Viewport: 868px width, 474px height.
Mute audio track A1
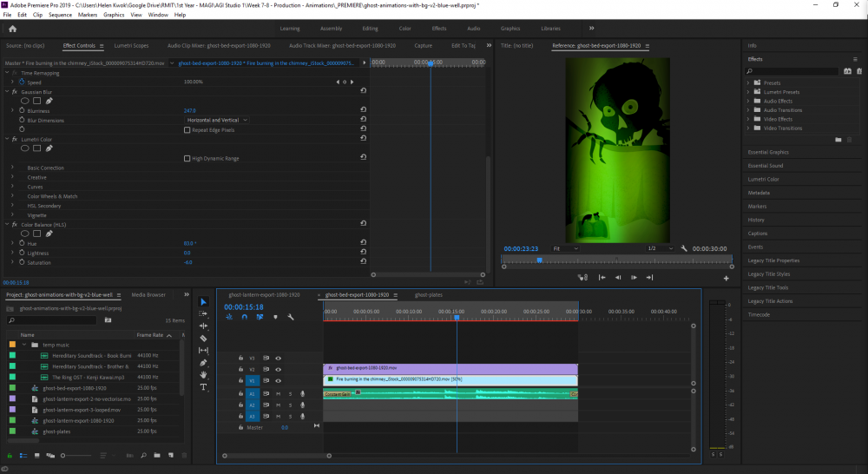[278, 394]
